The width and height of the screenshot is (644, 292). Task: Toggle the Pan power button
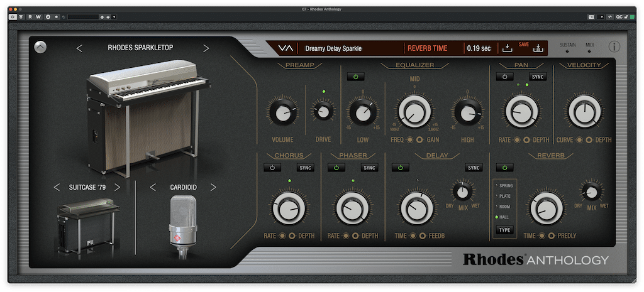(x=504, y=77)
